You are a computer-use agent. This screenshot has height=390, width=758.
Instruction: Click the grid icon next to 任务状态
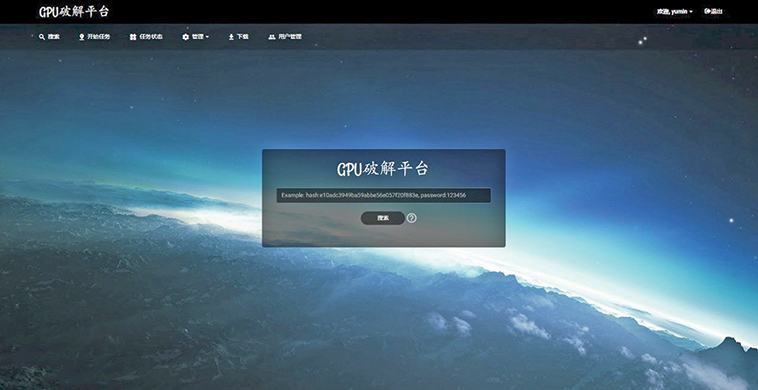pyautogui.click(x=133, y=37)
